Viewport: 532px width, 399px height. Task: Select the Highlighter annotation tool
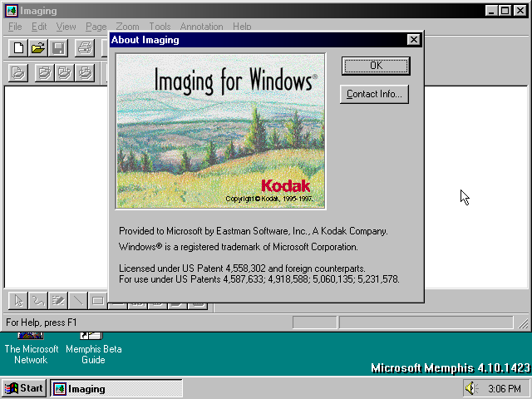pyautogui.click(x=58, y=301)
